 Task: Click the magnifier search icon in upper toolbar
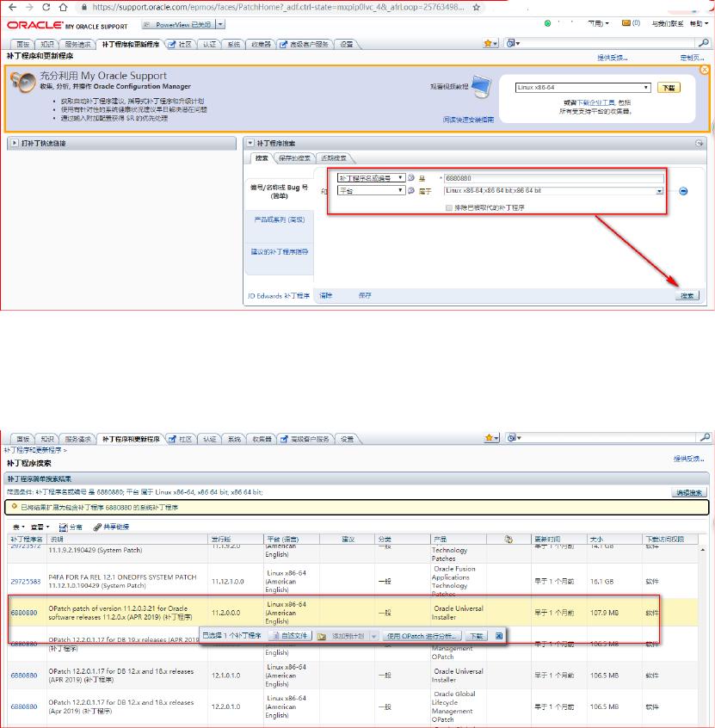(x=704, y=43)
